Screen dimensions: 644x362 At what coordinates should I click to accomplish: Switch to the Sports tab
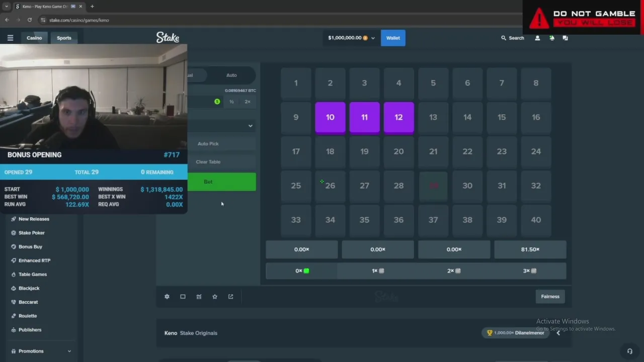[x=64, y=38]
